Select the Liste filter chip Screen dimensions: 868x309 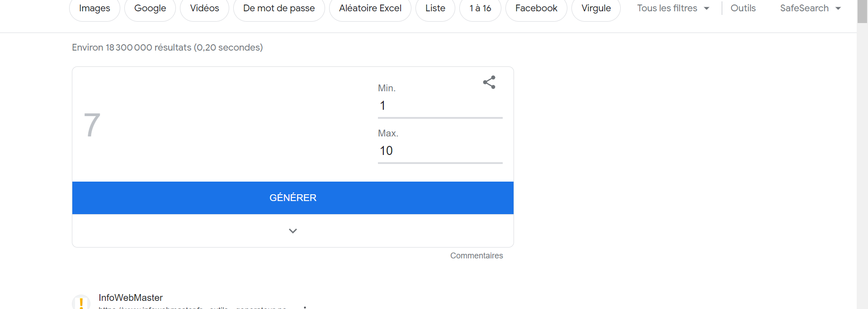coord(435,8)
